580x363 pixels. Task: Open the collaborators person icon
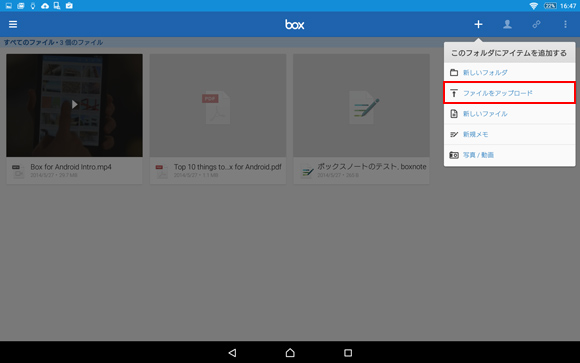point(507,24)
